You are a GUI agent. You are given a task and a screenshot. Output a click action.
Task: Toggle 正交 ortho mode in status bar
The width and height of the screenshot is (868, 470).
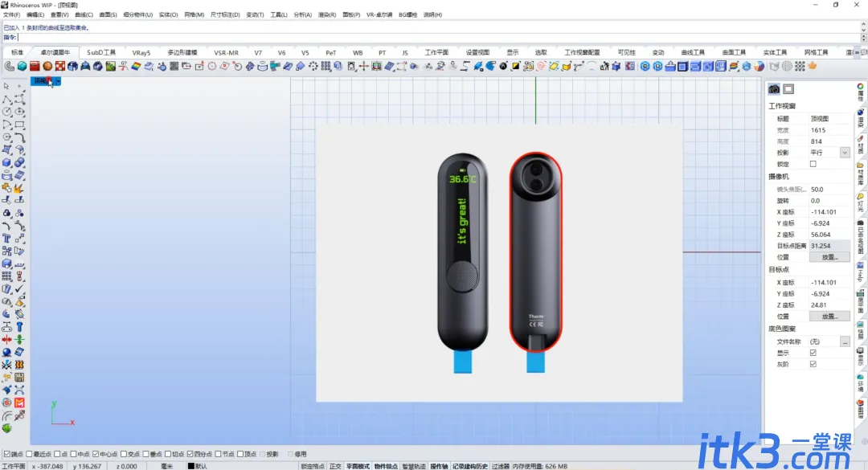(x=335, y=466)
